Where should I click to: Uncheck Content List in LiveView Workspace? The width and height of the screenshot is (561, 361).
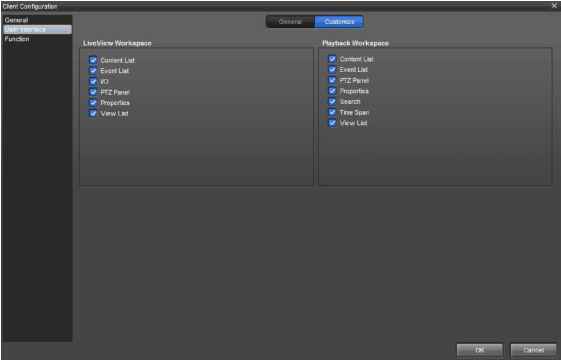(x=93, y=60)
